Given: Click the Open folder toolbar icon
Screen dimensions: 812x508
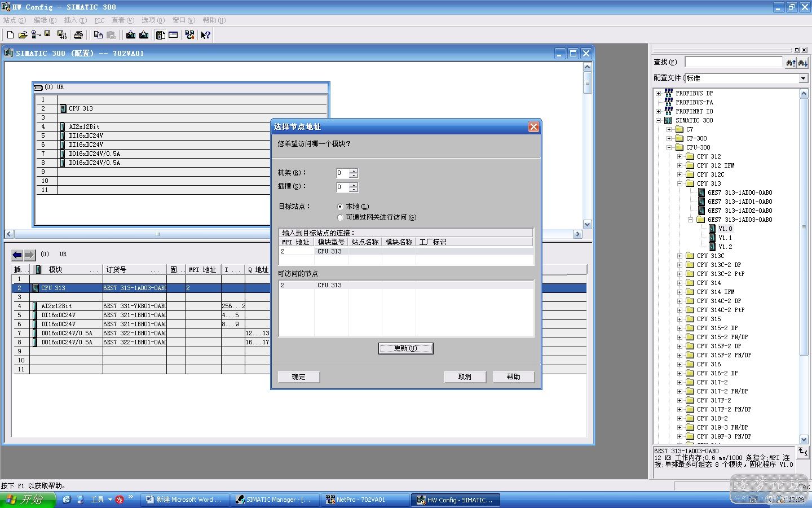Looking at the screenshot, I should [23, 35].
